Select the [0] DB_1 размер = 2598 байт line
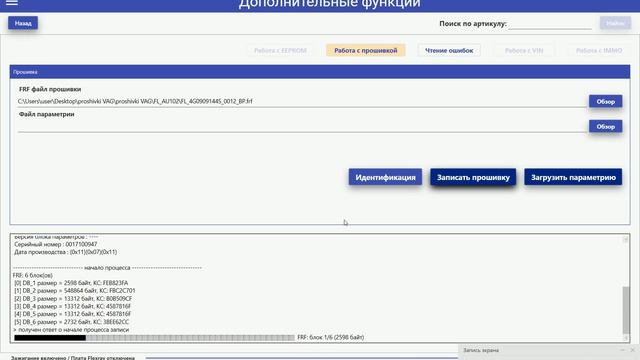This screenshot has height=360, width=640. 71,283
